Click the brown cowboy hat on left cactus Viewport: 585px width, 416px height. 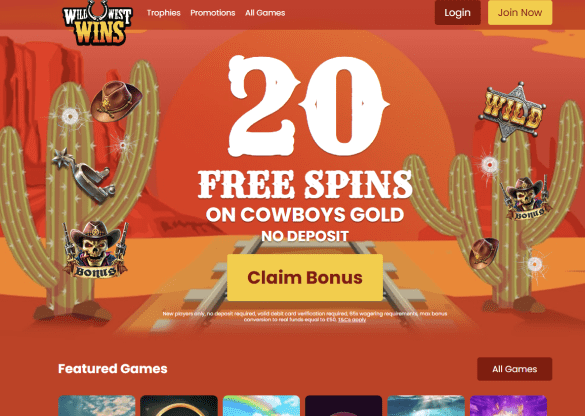click(116, 101)
